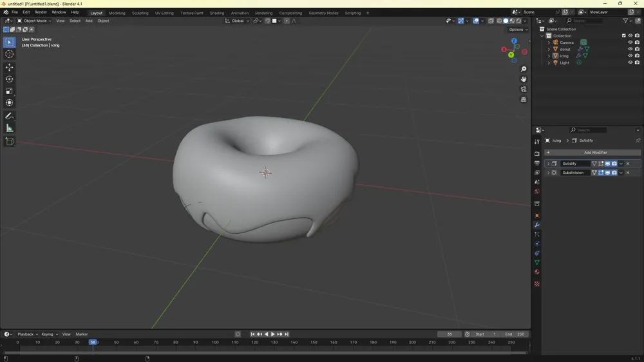Open the Output properties tab

[x=537, y=163]
